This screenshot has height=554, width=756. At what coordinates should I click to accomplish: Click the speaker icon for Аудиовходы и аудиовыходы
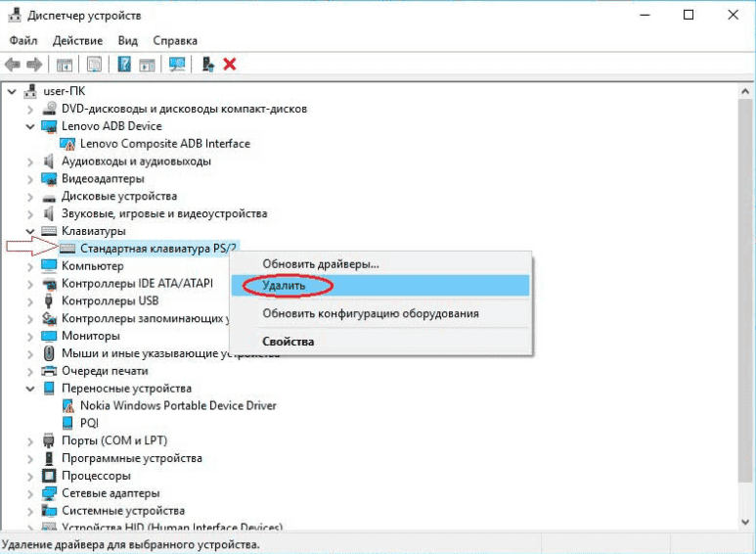coord(49,162)
